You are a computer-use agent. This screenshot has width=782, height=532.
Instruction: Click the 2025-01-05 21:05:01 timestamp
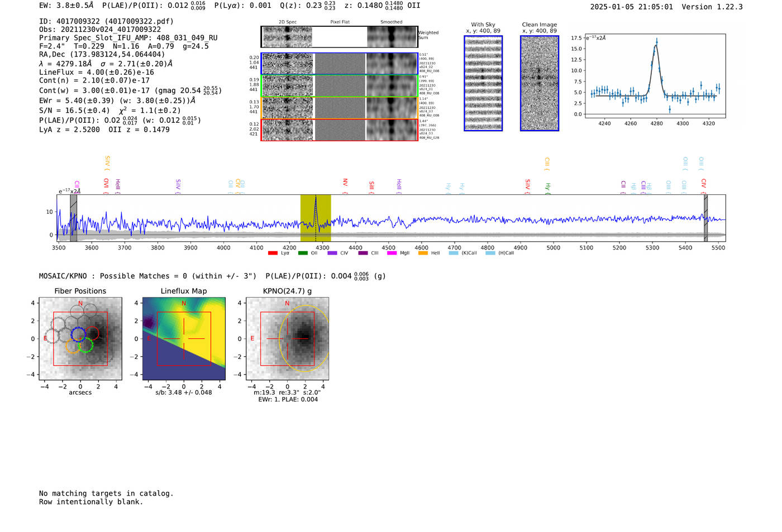(632, 7)
